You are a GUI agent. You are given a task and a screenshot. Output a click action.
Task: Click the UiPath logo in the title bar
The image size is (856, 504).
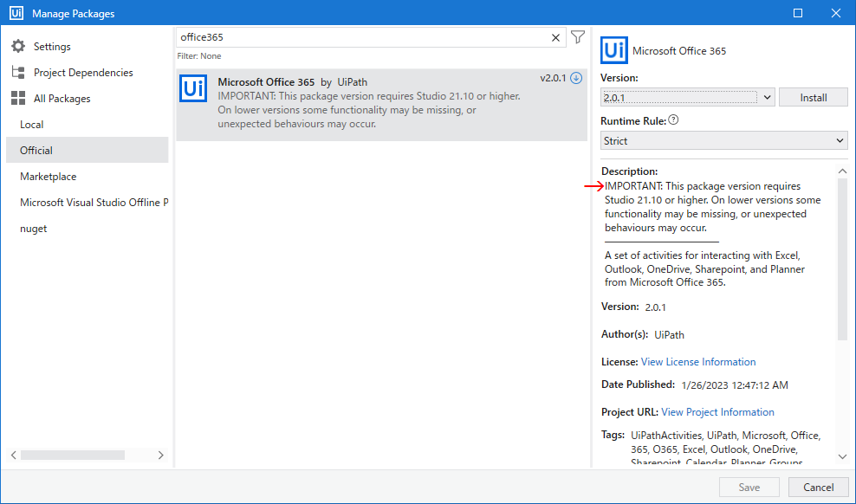coord(16,12)
